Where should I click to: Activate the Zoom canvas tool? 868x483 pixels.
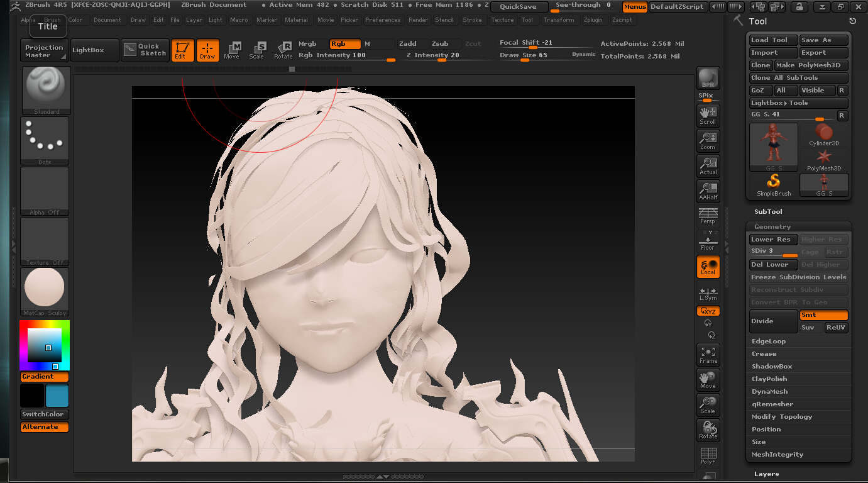point(708,140)
